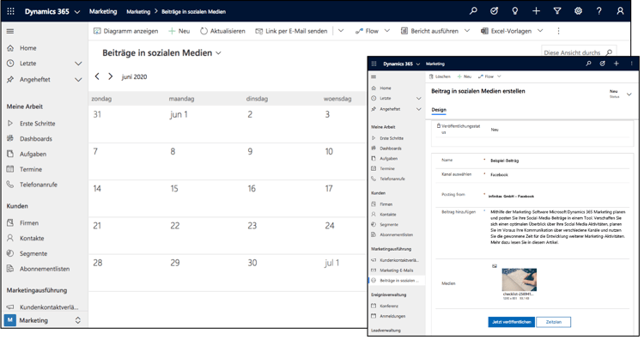Click the Zeitplan button
Image resolution: width=644 pixels, height=340 pixels.
pos(553,322)
